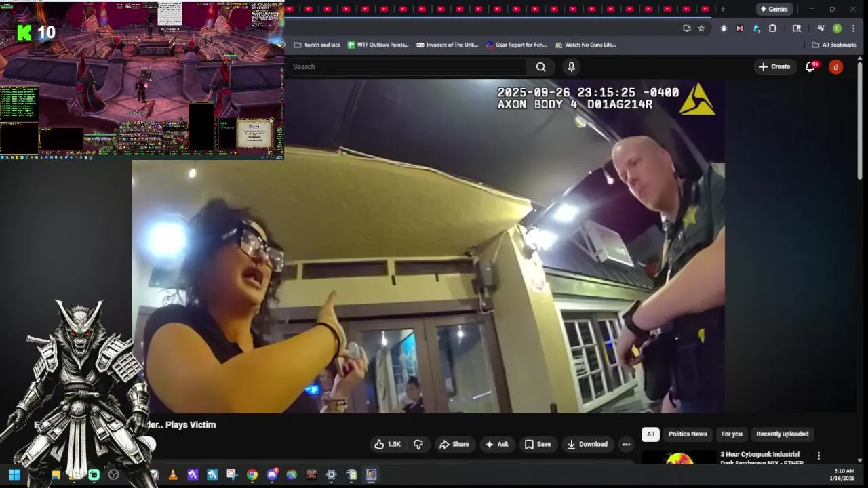Click the Create button

point(774,66)
